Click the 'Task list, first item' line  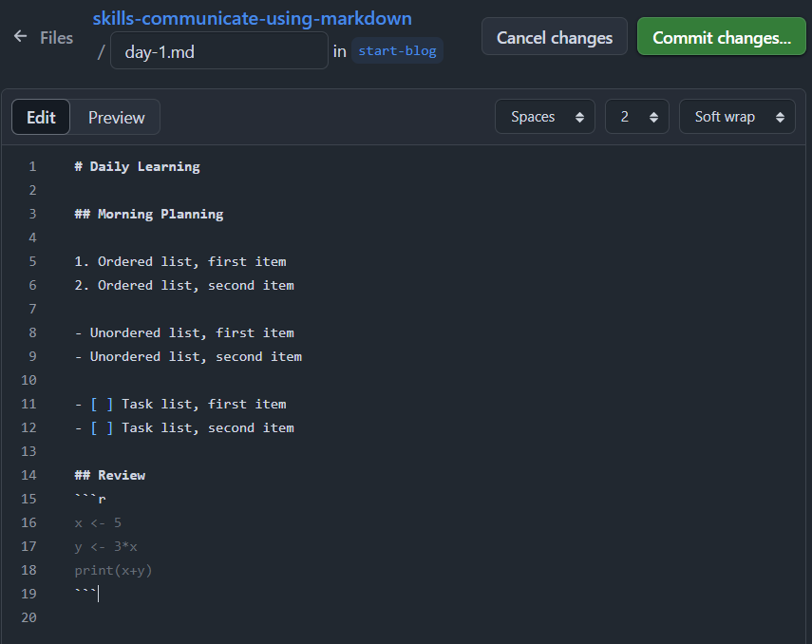(x=180, y=404)
